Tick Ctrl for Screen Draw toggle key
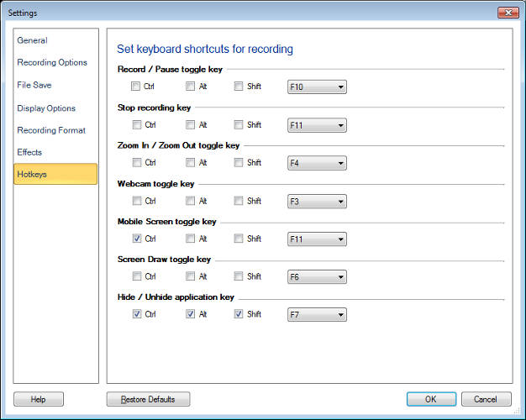526x420 pixels. click(136, 276)
